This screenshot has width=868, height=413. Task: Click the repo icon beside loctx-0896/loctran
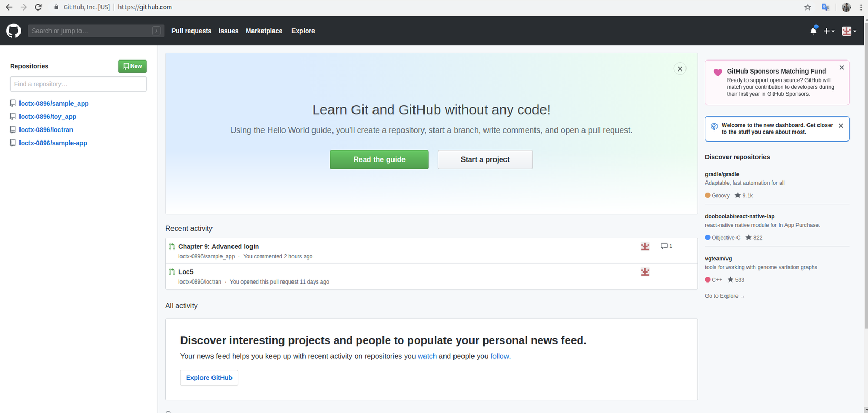[13, 130]
